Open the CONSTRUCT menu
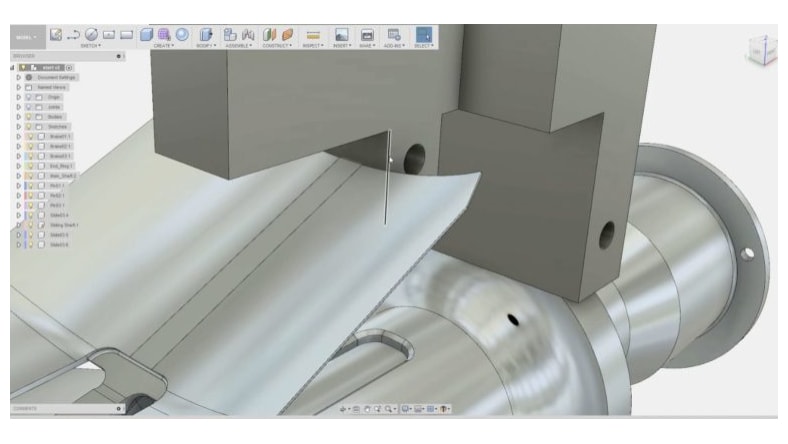The height and width of the screenshot is (444, 788). (276, 46)
